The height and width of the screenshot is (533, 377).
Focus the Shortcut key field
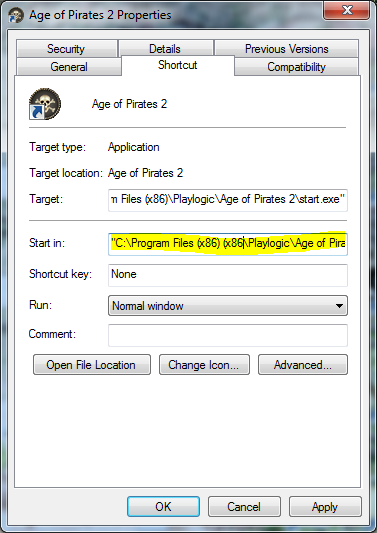click(228, 275)
